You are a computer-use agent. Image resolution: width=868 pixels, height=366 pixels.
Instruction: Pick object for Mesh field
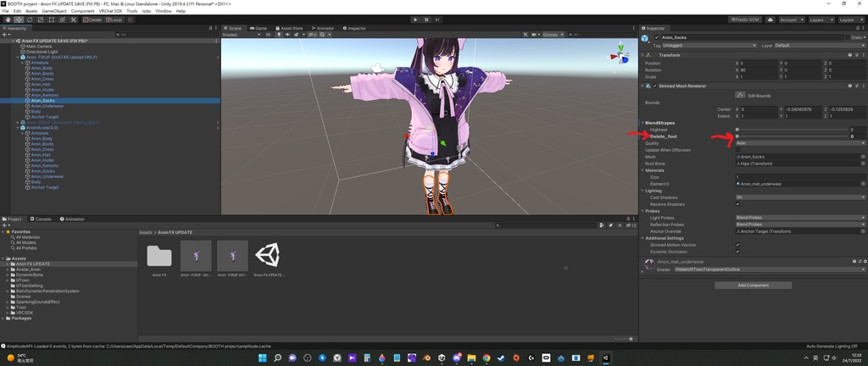point(863,157)
